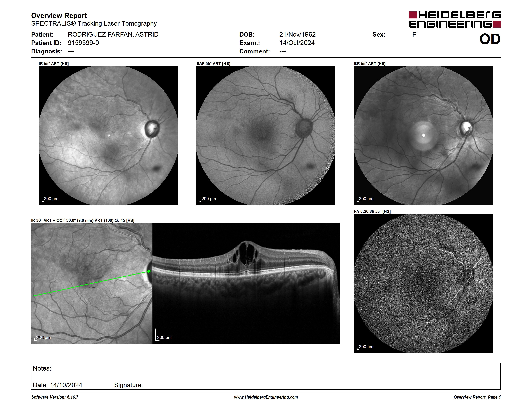Click patient name RODRIGUEZ FARFAN, ASTRID
The height and width of the screenshot is (411, 532).
click(x=113, y=35)
